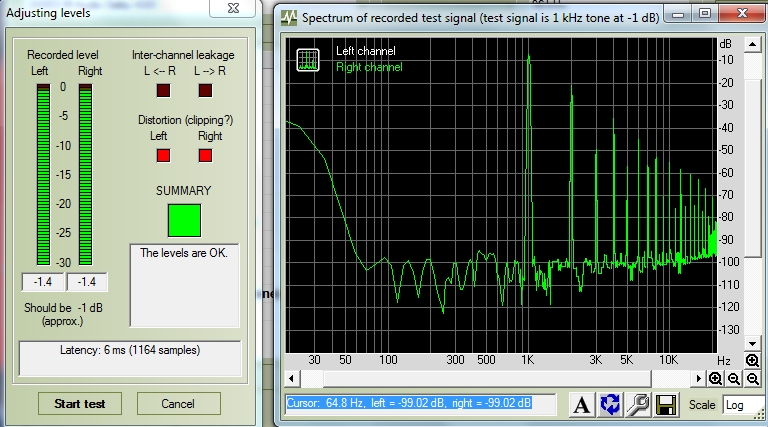
Task: Click the spectrum window title bar icon
Action: [x=289, y=18]
